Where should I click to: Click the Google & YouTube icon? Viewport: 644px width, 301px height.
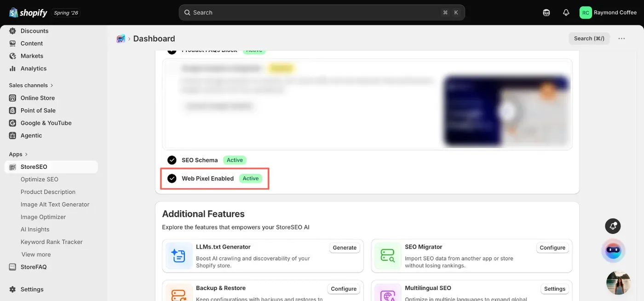pos(12,123)
